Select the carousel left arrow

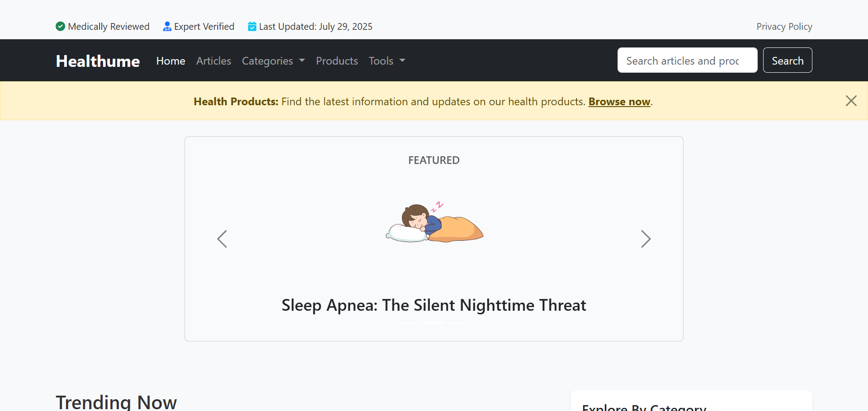tap(222, 239)
